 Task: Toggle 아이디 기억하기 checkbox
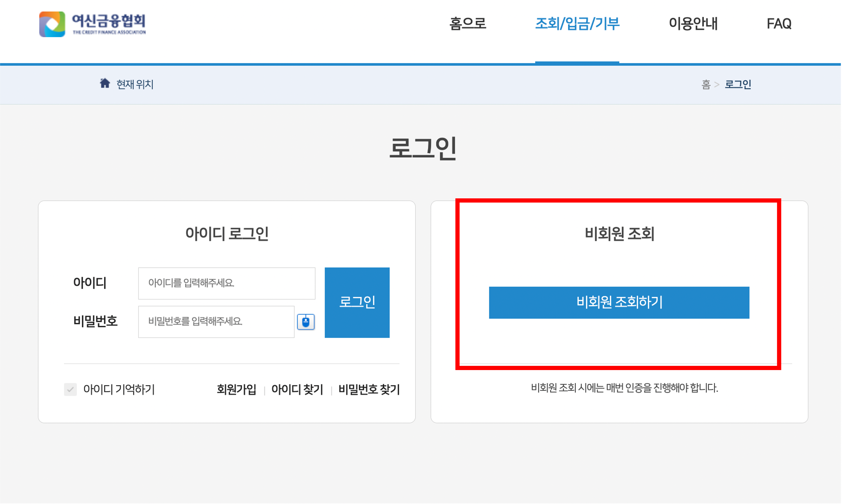pos(70,389)
